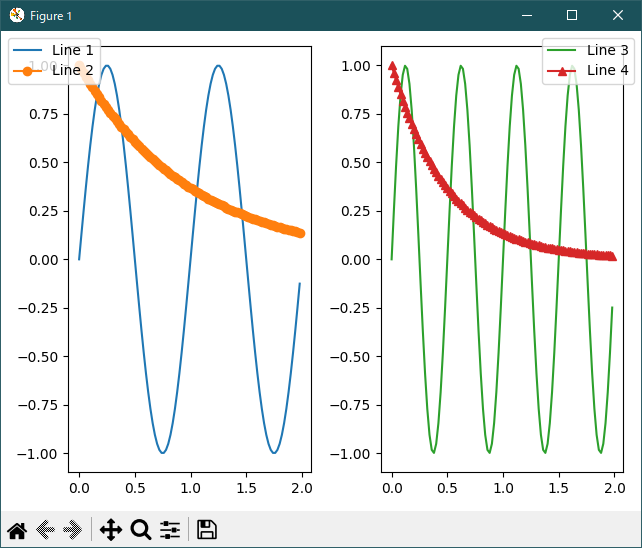This screenshot has width=642, height=548.
Task: Minimize the Figure 1 window
Action: pyautogui.click(x=527, y=16)
